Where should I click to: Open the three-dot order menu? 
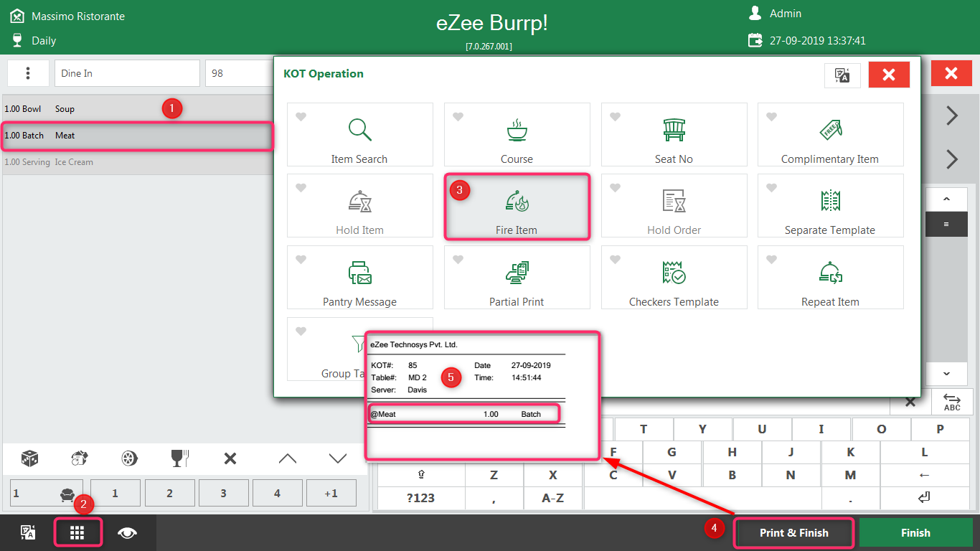pos(28,73)
